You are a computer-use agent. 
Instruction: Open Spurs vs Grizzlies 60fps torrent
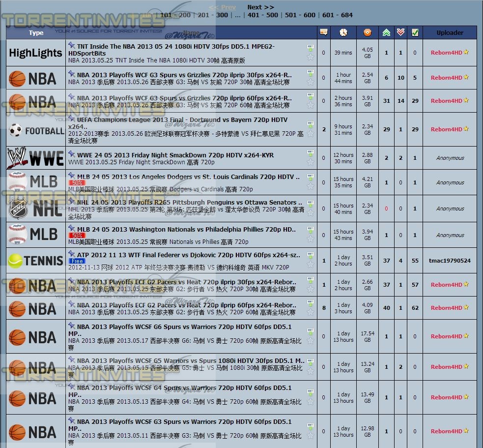184,98
